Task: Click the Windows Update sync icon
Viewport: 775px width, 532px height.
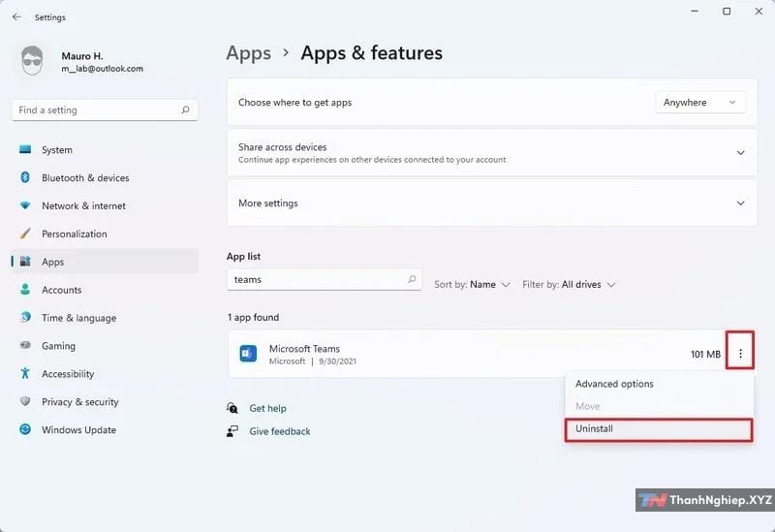Action: pyautogui.click(x=25, y=429)
